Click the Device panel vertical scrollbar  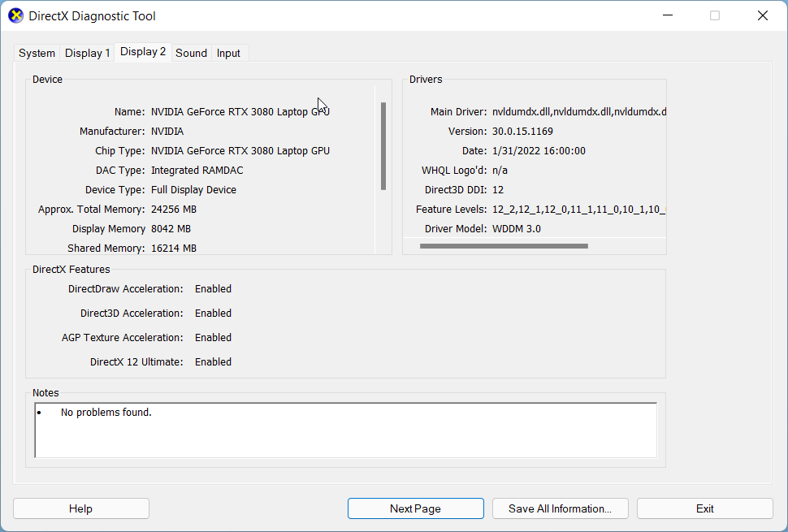(383, 146)
